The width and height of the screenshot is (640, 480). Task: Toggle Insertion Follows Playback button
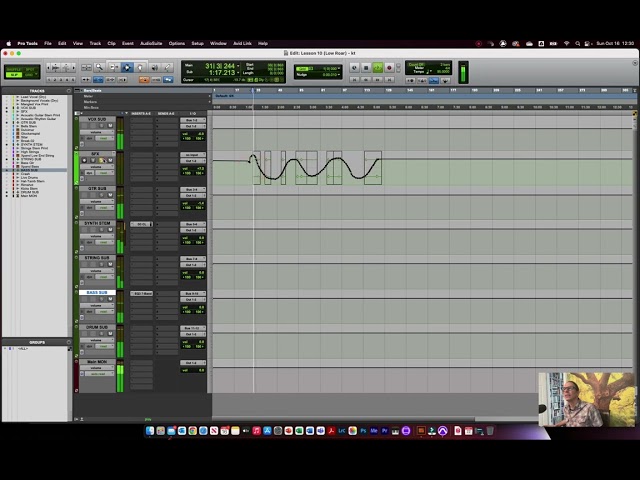122,80
